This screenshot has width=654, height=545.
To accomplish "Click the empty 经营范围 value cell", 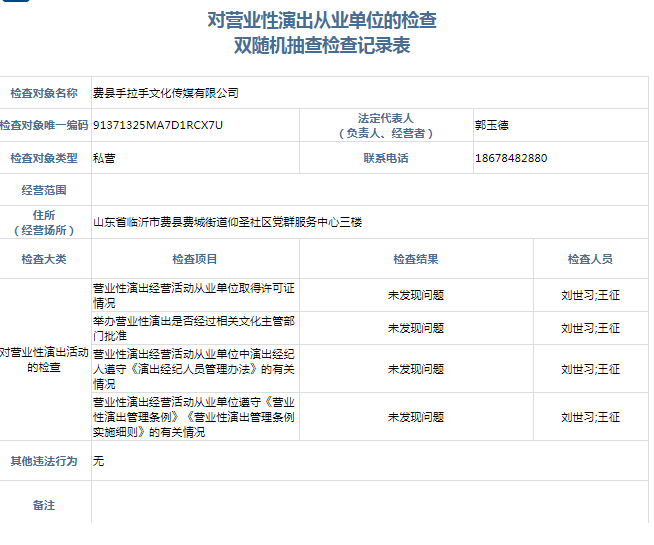I will [370, 189].
